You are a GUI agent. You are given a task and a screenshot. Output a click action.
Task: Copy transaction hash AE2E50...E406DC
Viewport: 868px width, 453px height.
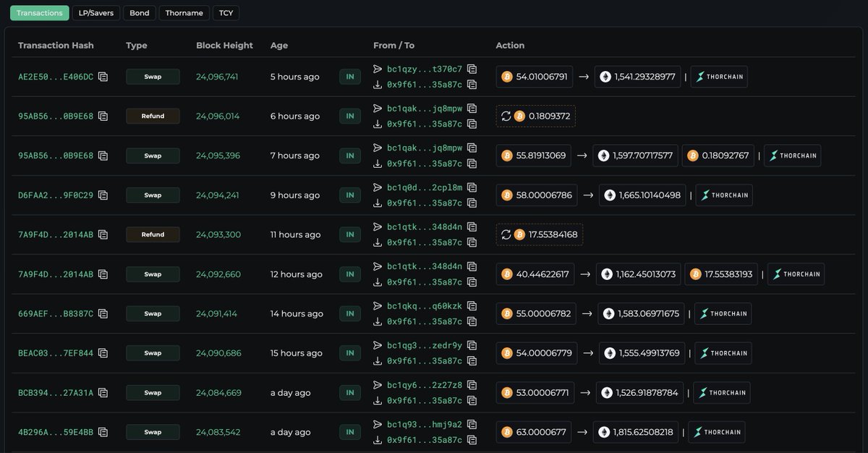pos(103,77)
